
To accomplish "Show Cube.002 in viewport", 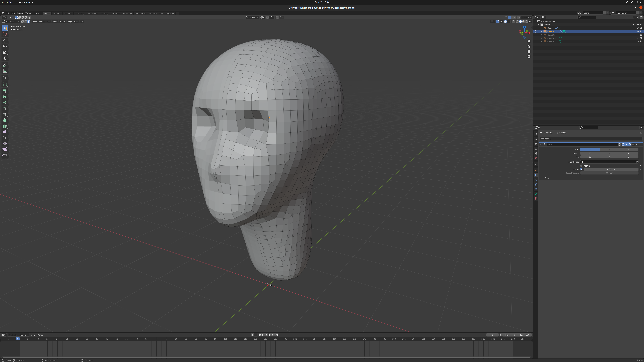I will 637,35.
